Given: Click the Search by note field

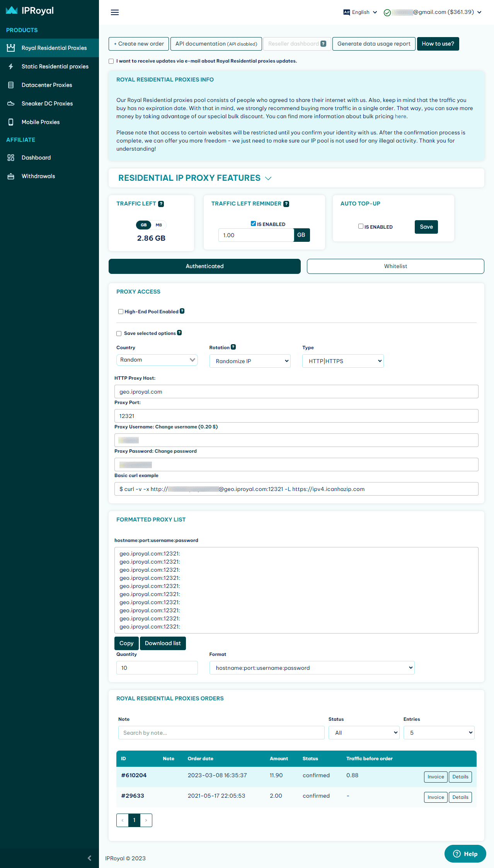Looking at the screenshot, I should [221, 733].
